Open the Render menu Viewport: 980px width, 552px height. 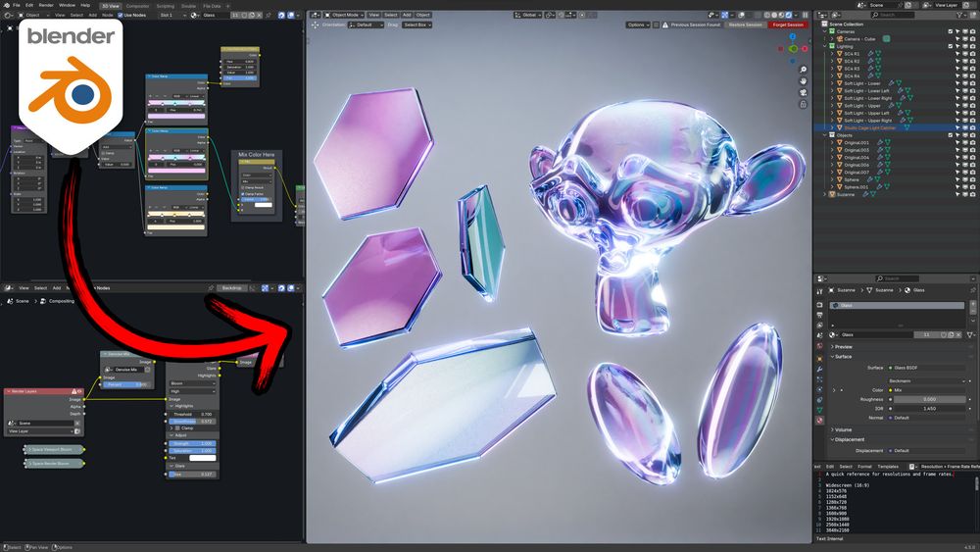coord(46,5)
